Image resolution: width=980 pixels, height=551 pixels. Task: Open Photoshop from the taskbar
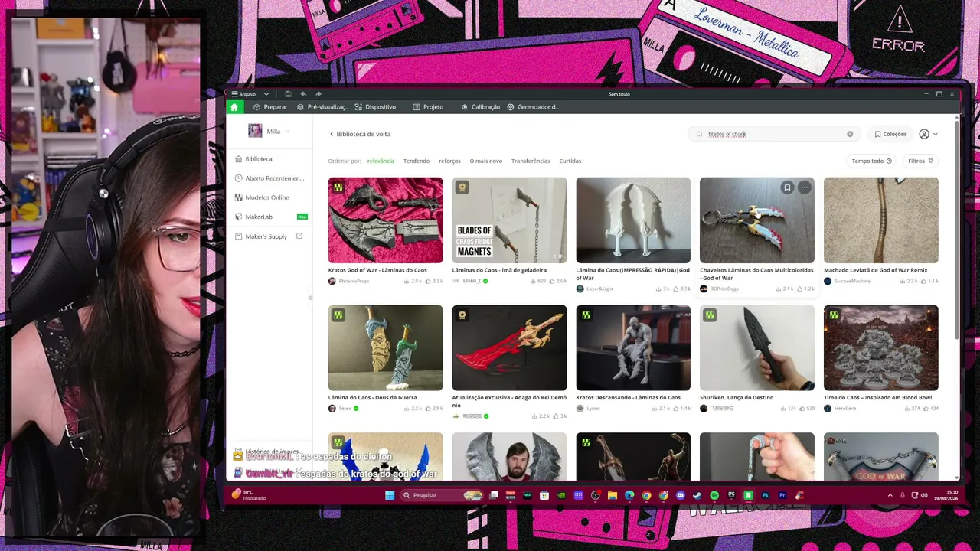765,495
